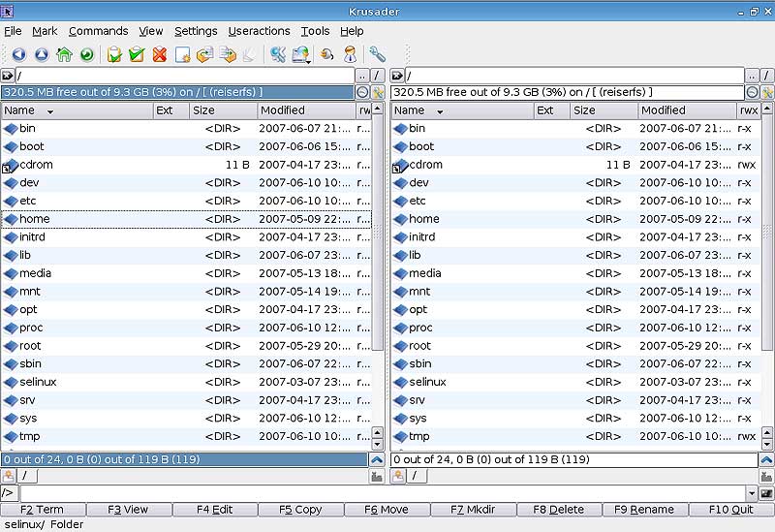Select the 'cdrom' entry in right panel
This screenshot has height=532, width=775.
pyautogui.click(x=575, y=165)
